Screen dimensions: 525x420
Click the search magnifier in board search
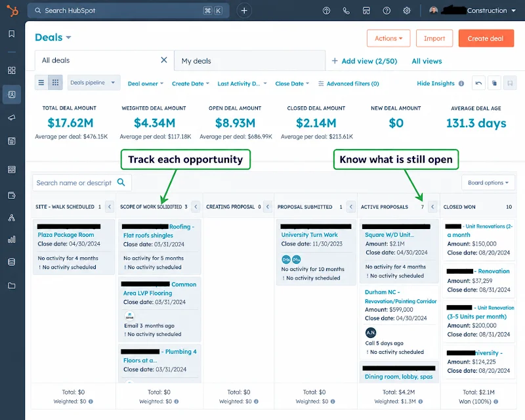coord(121,182)
